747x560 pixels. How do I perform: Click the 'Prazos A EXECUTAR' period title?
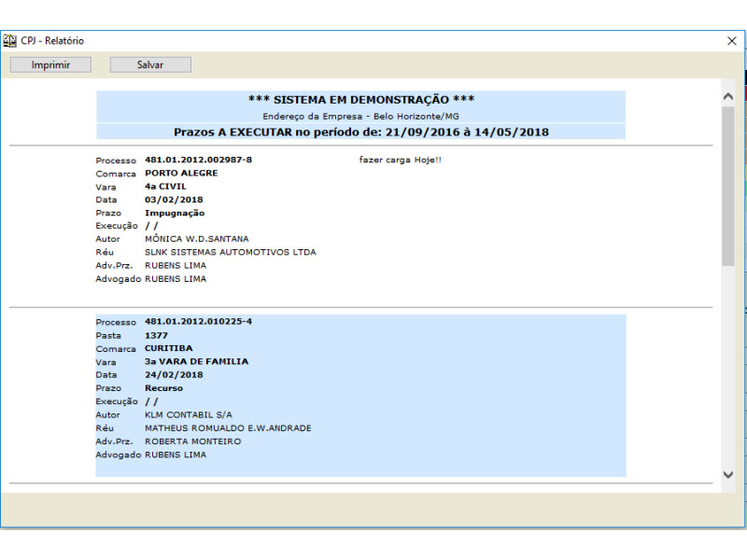pos(360,132)
